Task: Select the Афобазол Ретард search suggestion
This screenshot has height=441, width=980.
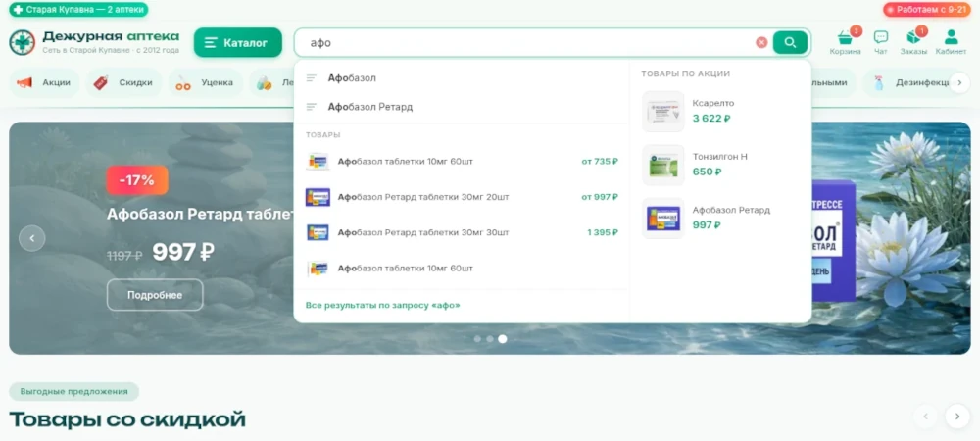Action: point(461,107)
